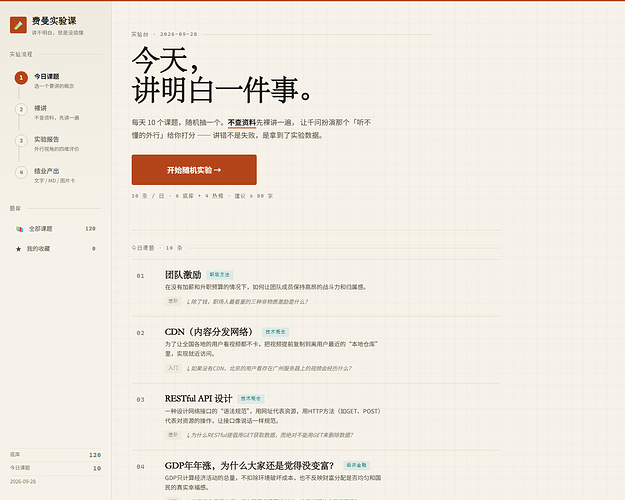This screenshot has width=625, height=500.
Task: Click row number 03
Action: 140,400
